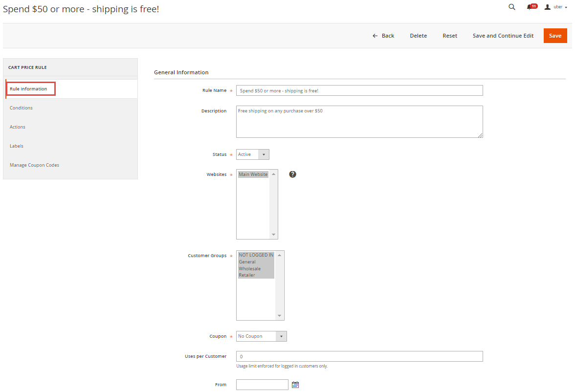Select Wholesale in Customer Groups list
The height and width of the screenshot is (392, 576).
point(250,268)
